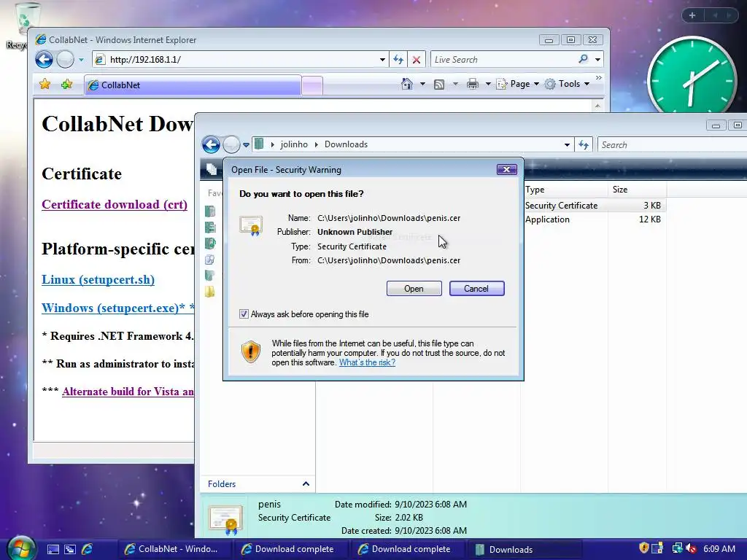Open the Page menu

coord(518,84)
